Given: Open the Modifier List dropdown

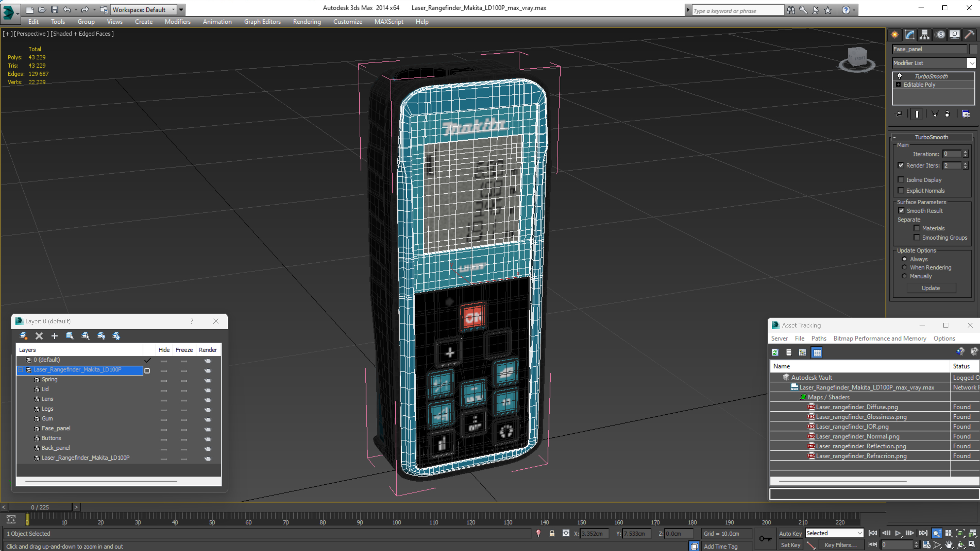Looking at the screenshot, I should point(971,63).
